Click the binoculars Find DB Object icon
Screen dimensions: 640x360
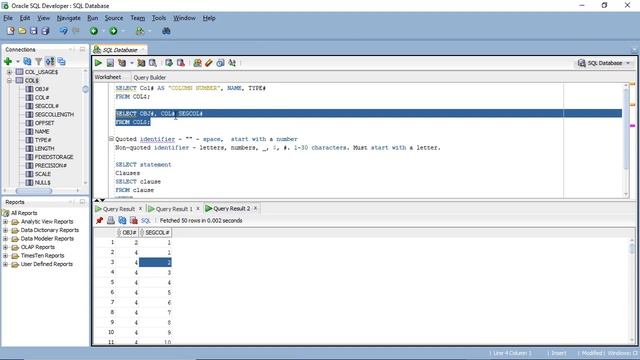coord(166,31)
